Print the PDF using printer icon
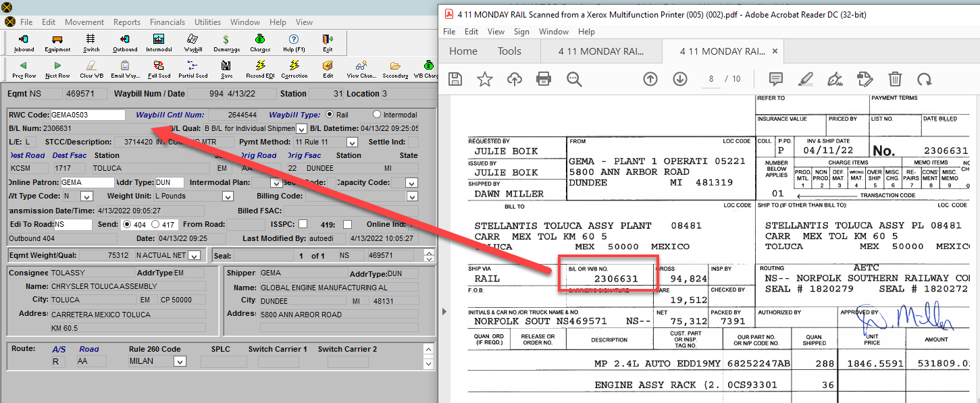 [x=544, y=80]
